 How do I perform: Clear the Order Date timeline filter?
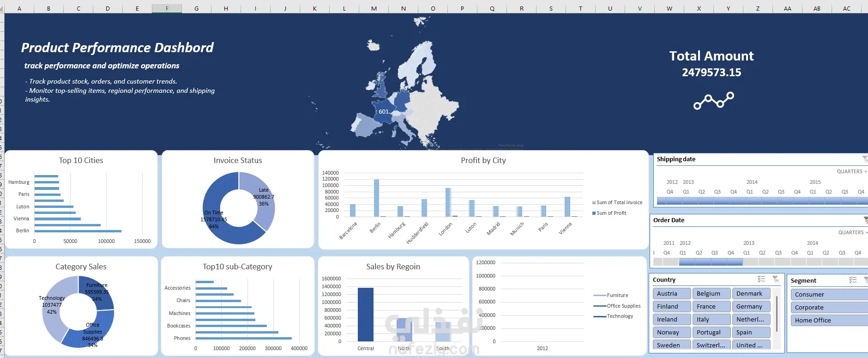(x=866, y=220)
